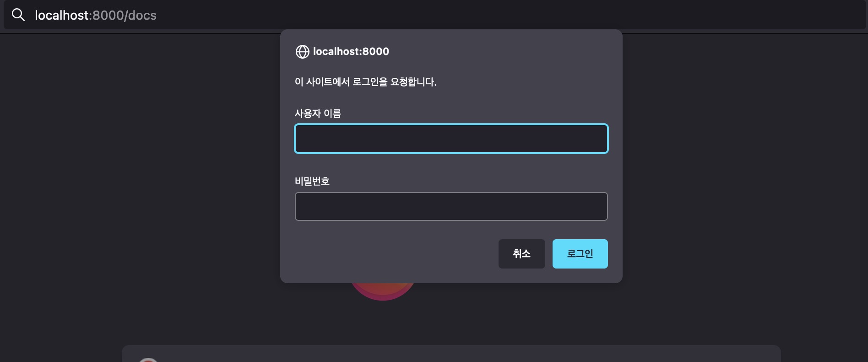
Task: Click the 사용자 이름 label
Action: pos(318,113)
